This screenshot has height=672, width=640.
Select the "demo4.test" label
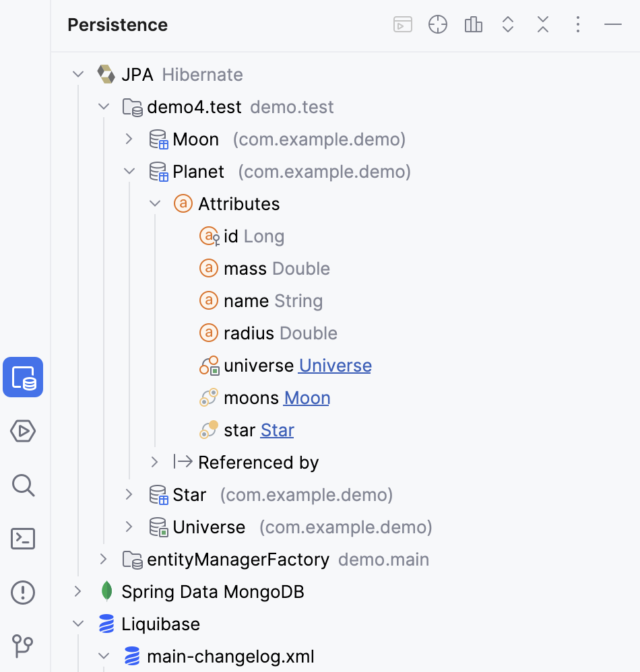click(x=194, y=107)
